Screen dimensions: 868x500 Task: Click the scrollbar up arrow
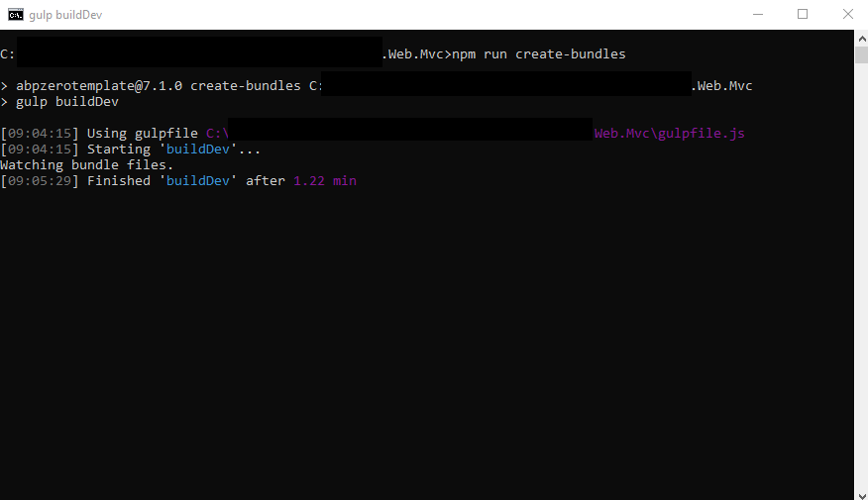(x=861, y=39)
